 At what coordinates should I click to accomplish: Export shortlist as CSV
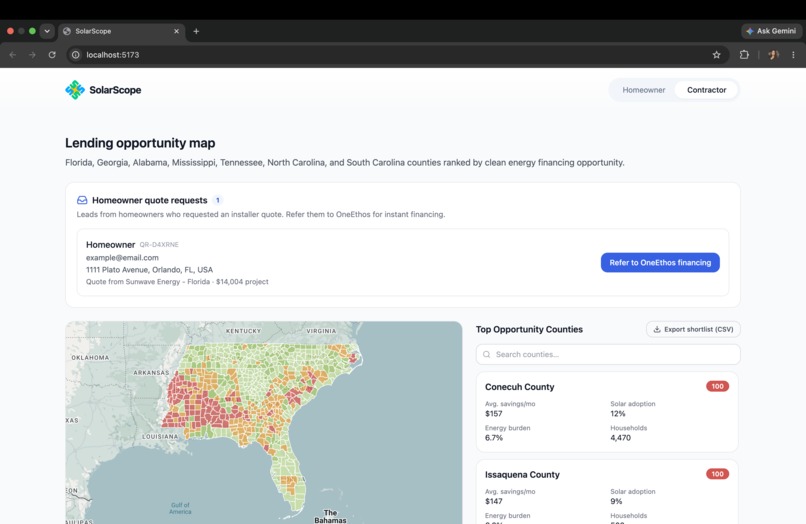[x=693, y=329]
